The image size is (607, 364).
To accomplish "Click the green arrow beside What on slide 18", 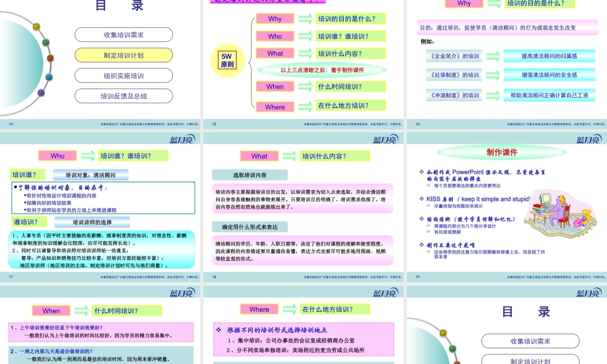I will 290,157.
